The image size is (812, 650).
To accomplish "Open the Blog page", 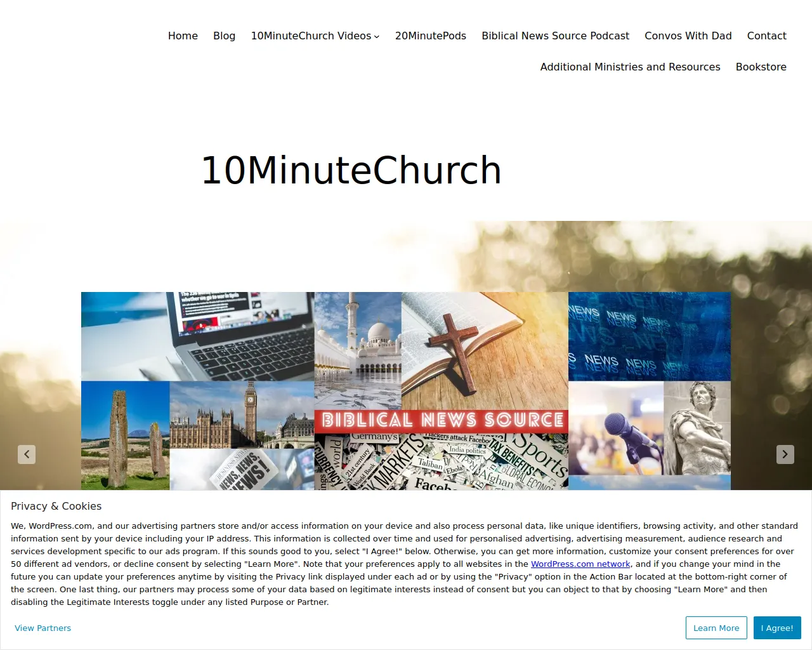I will (x=224, y=36).
